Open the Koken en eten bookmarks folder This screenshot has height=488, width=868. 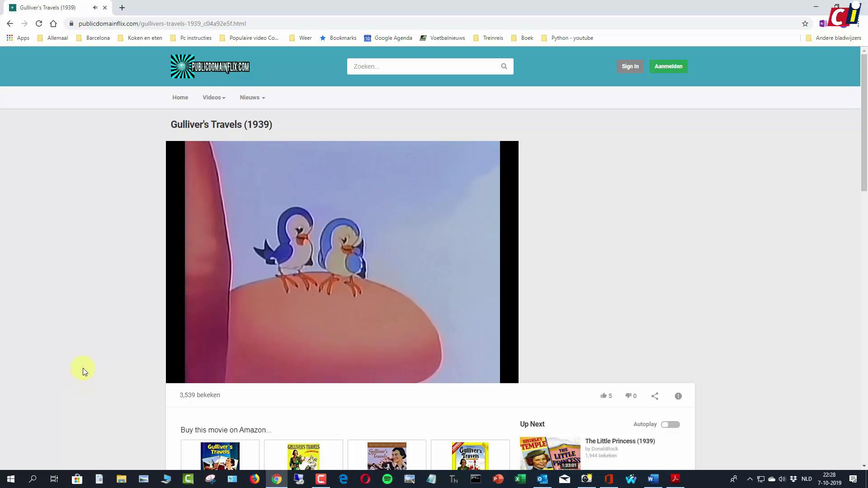[x=140, y=38]
